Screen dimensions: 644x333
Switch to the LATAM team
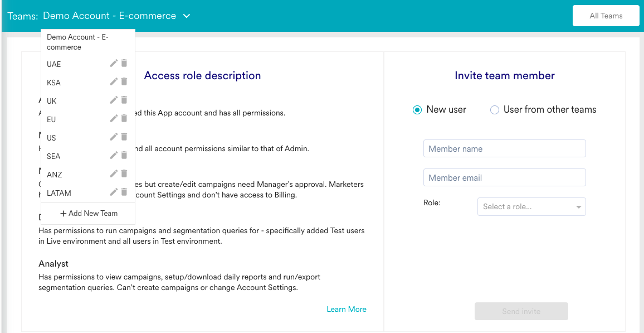[58, 193]
